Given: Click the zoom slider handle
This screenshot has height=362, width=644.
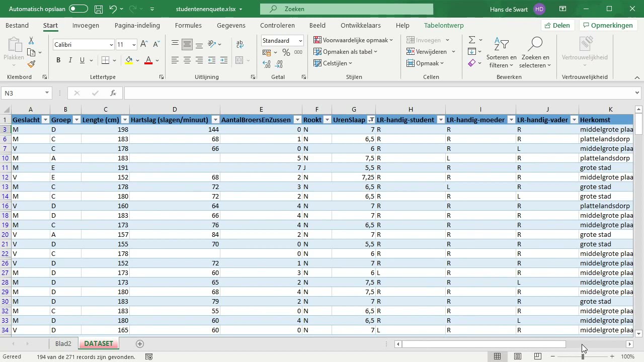Looking at the screenshot, I should (583, 356).
